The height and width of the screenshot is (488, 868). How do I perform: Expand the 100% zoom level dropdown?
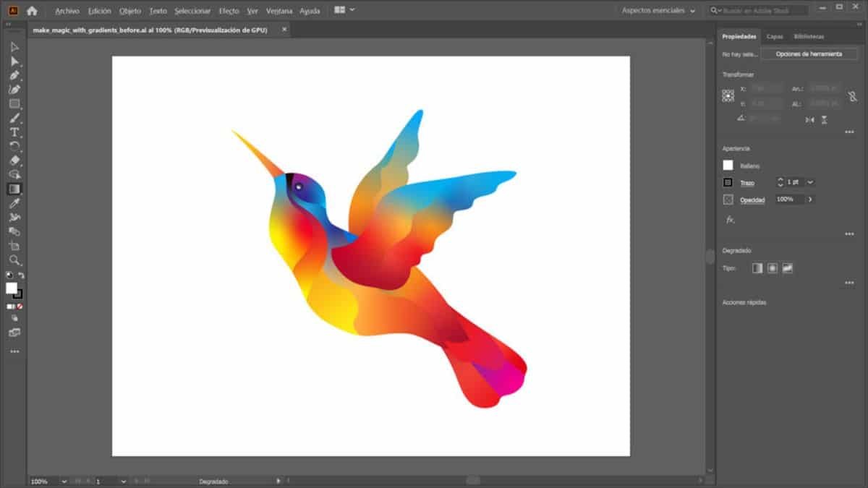point(64,481)
